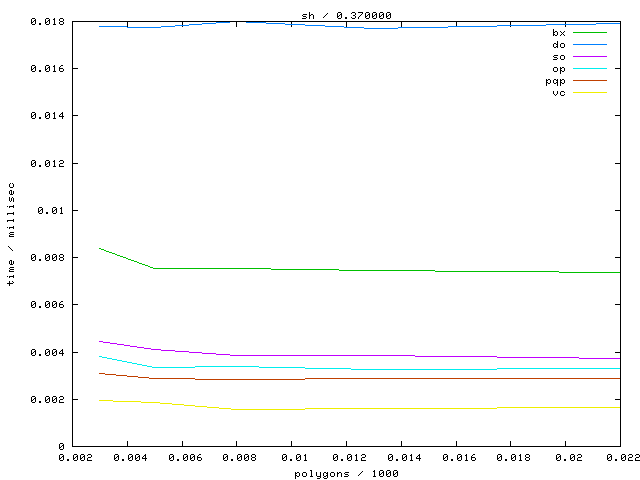
Task: Select the 'pqp' legend label text
Action: 555,81
